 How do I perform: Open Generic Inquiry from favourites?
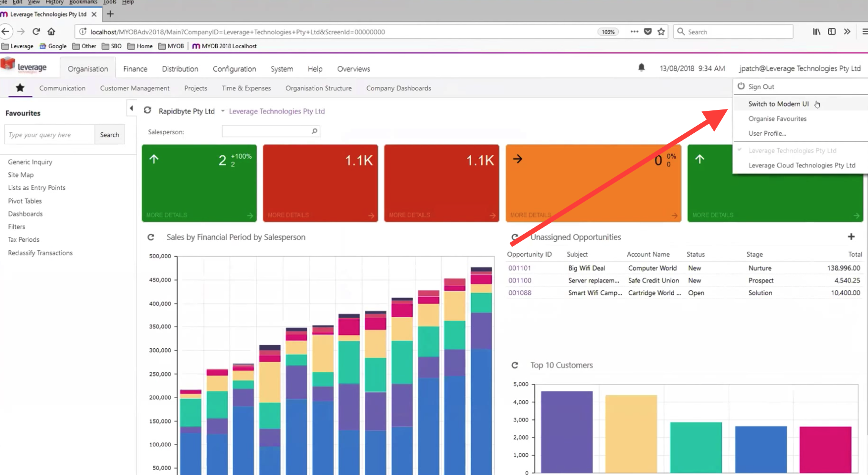(30, 162)
